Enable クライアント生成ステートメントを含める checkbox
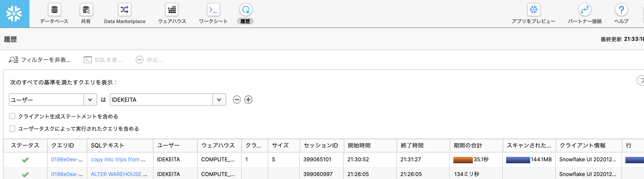The width and height of the screenshot is (644, 179). pos(12,116)
